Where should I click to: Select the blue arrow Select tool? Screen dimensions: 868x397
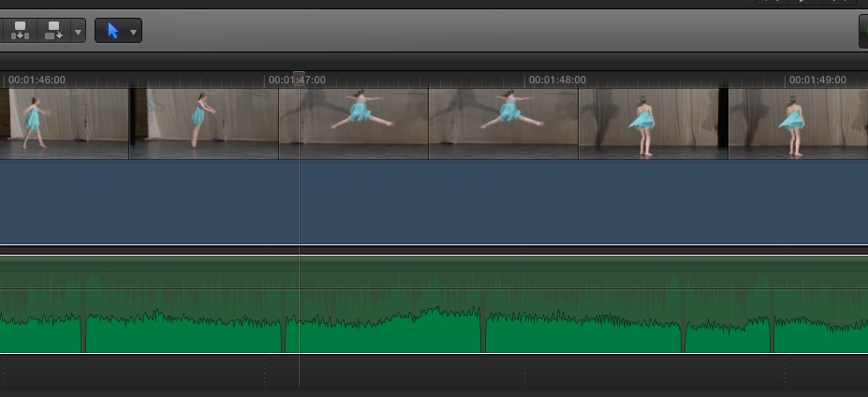point(112,31)
